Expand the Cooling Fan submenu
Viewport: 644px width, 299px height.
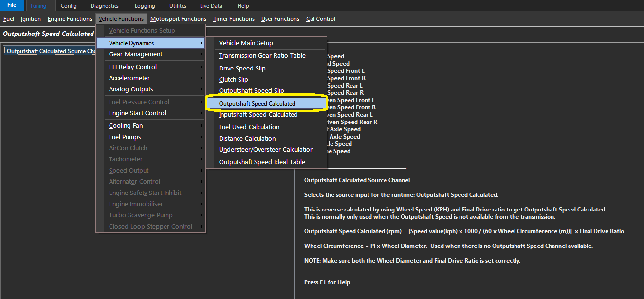[126, 126]
